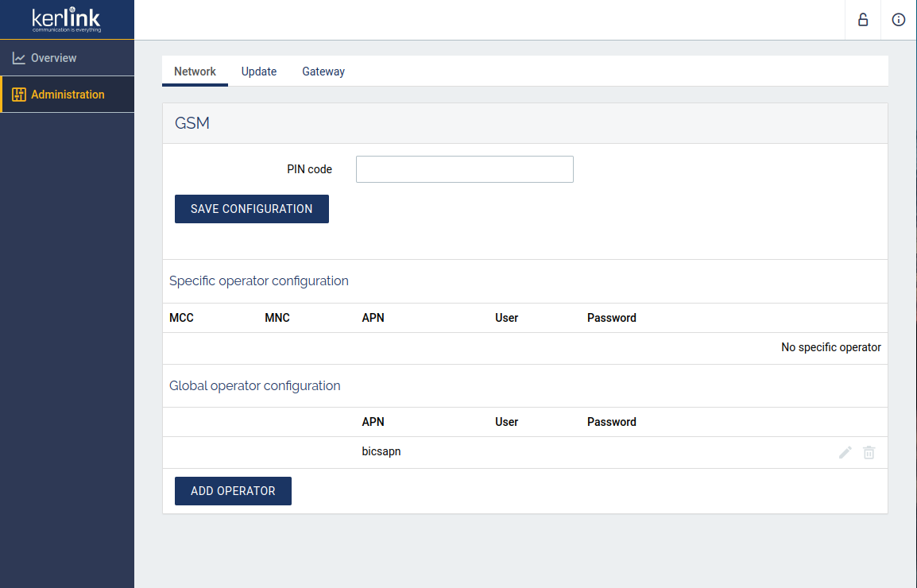Image resolution: width=917 pixels, height=588 pixels.
Task: Open Overview via its chart icon
Action: click(x=19, y=58)
